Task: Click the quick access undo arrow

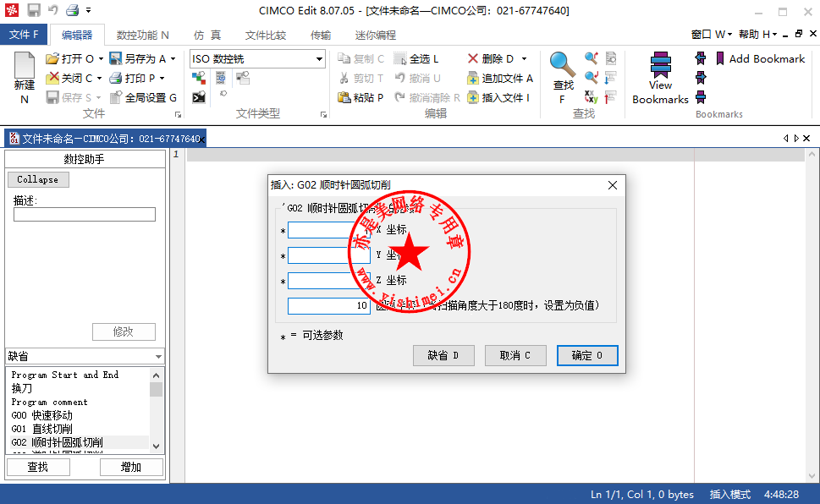Action: [x=52, y=10]
